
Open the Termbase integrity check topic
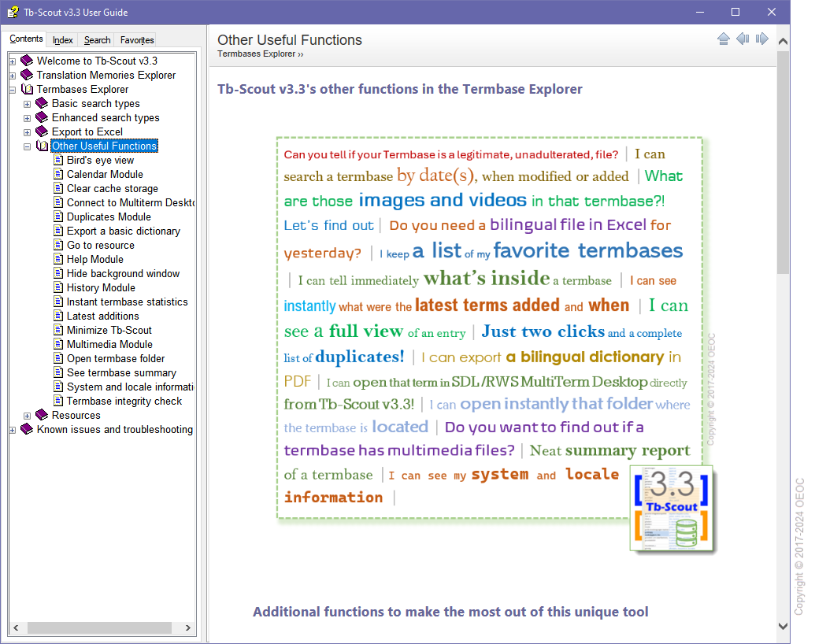(124, 402)
